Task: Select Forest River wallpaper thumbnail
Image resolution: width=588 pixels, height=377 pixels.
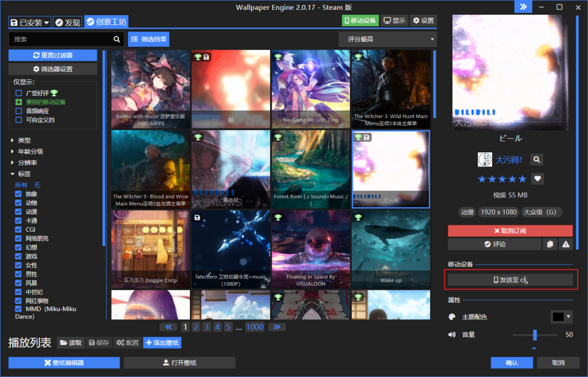Action: pyautogui.click(x=310, y=169)
